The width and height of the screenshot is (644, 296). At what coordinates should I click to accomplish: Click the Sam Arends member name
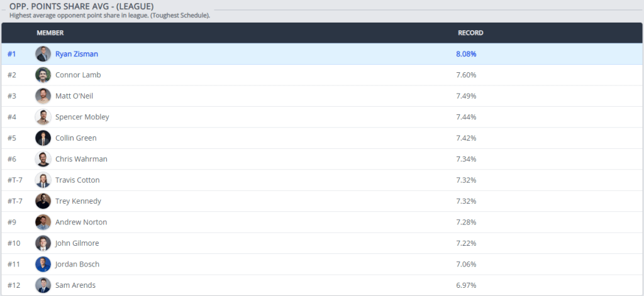[75, 285]
